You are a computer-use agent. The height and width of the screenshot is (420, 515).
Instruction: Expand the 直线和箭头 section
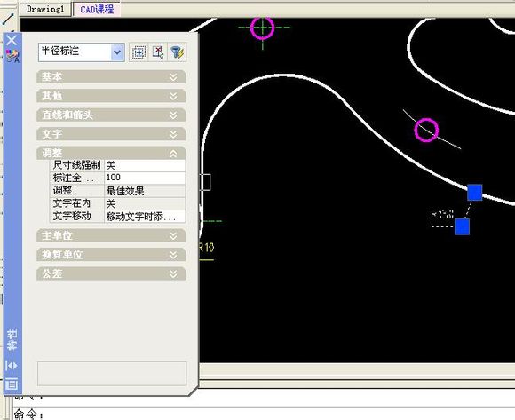[111, 115]
